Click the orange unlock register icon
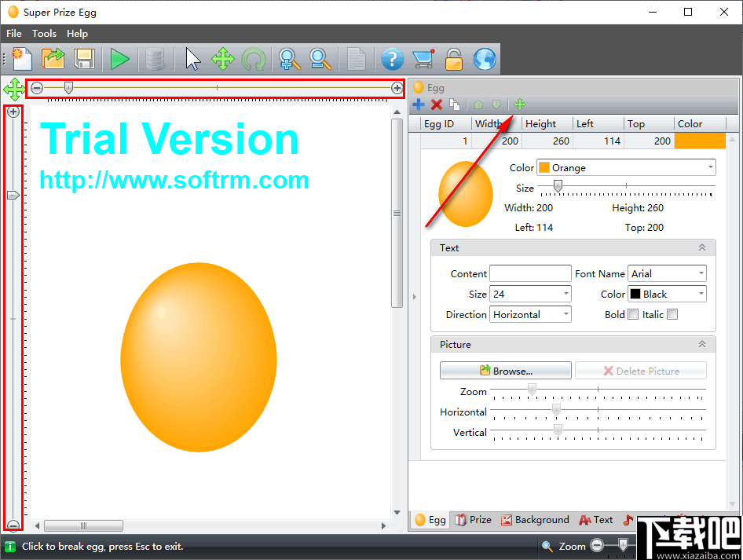Image resolution: width=743 pixels, height=560 pixels. [453, 59]
